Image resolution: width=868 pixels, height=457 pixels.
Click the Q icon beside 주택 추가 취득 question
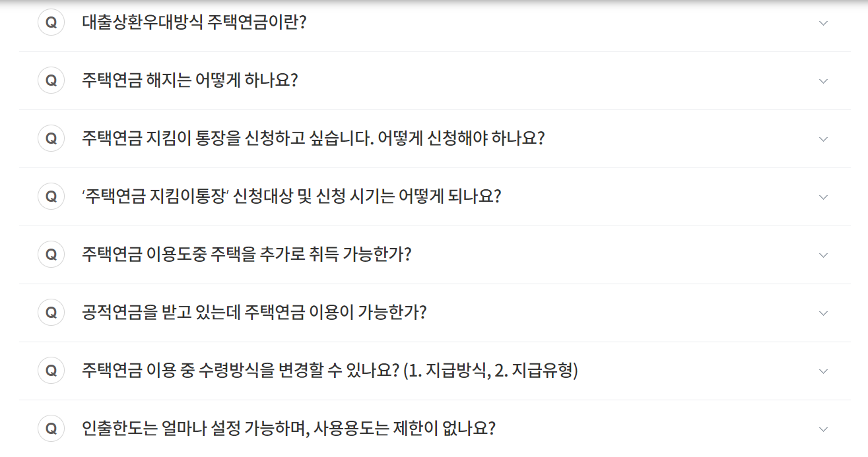click(x=51, y=255)
